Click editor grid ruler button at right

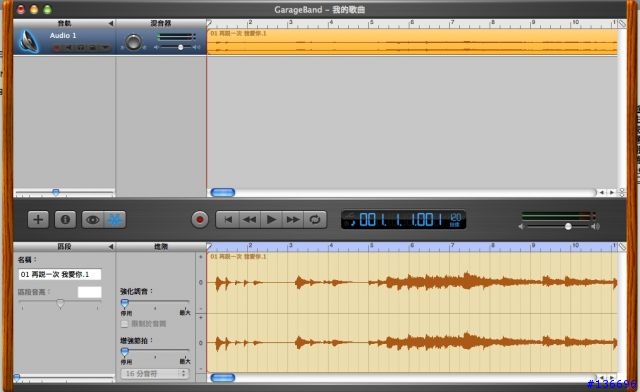(622, 247)
